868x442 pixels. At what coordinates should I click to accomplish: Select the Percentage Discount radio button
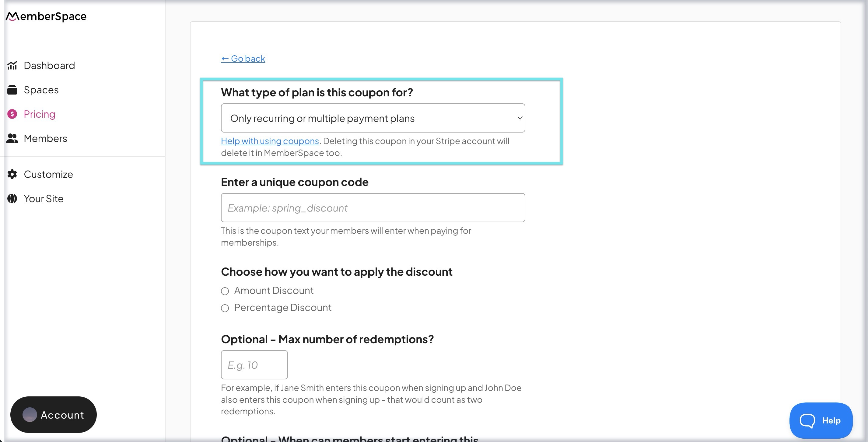225,308
